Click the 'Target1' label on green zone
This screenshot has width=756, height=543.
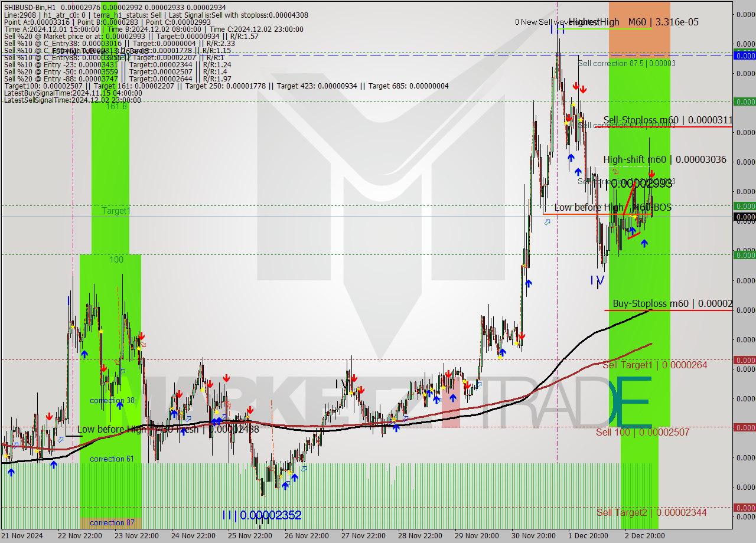click(115, 211)
